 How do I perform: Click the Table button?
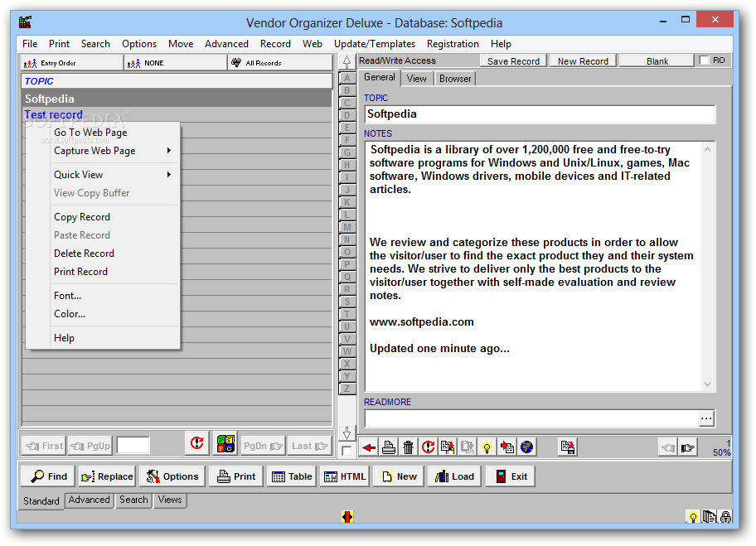[x=291, y=476]
